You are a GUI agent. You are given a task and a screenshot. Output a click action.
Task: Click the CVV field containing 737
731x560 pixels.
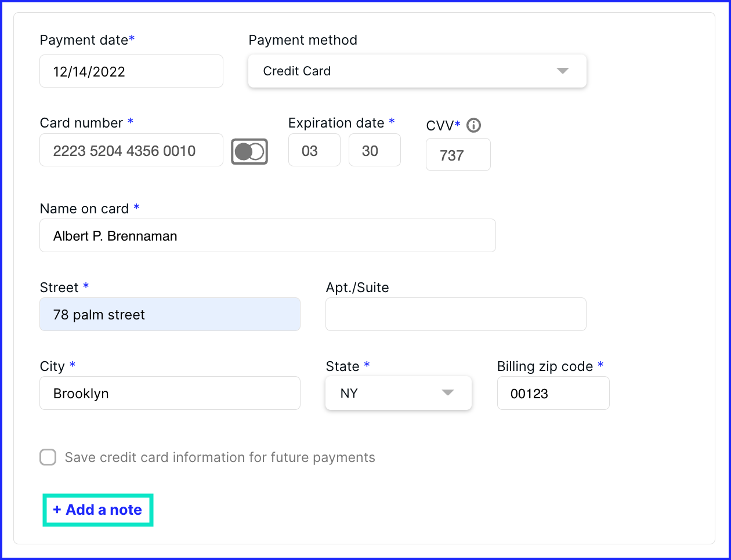point(458,155)
